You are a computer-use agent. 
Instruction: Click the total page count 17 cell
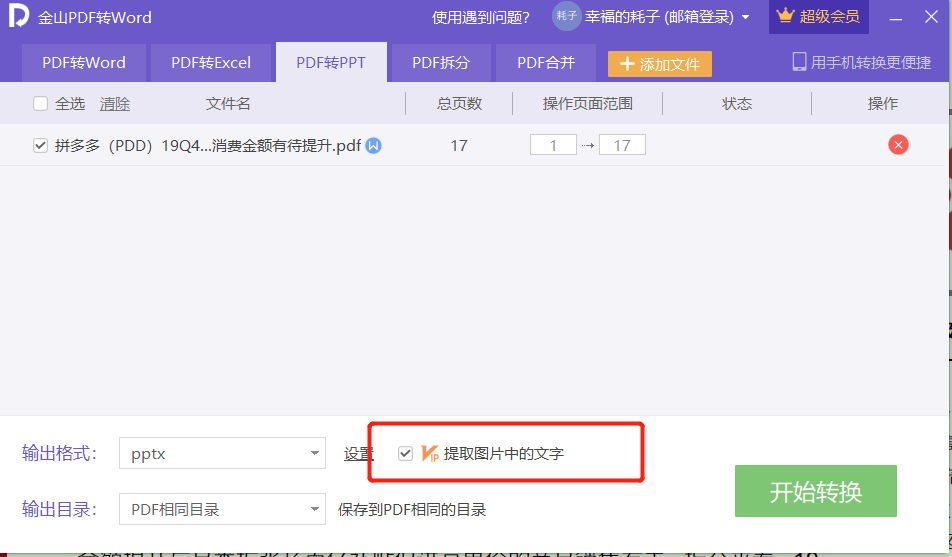[x=459, y=146]
